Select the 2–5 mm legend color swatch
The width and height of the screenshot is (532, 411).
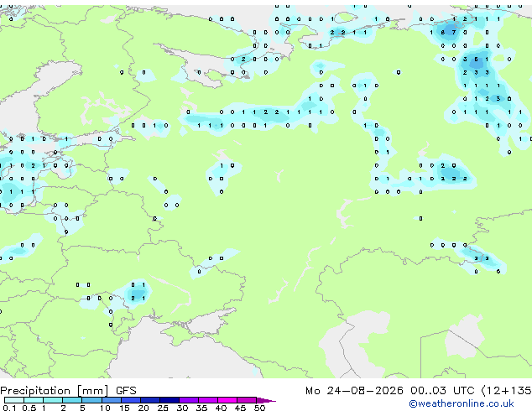click(x=72, y=400)
